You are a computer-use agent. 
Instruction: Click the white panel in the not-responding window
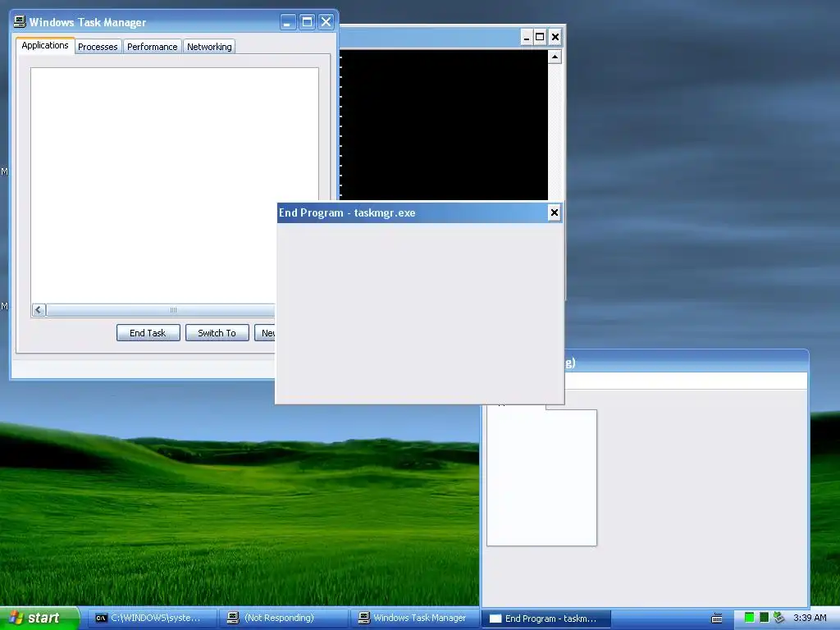click(541, 477)
